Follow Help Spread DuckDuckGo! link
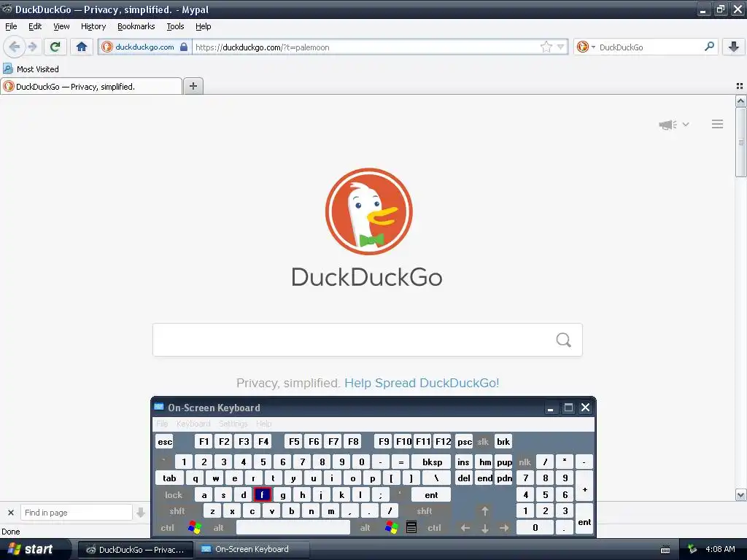This screenshot has height=560, width=747. click(422, 383)
